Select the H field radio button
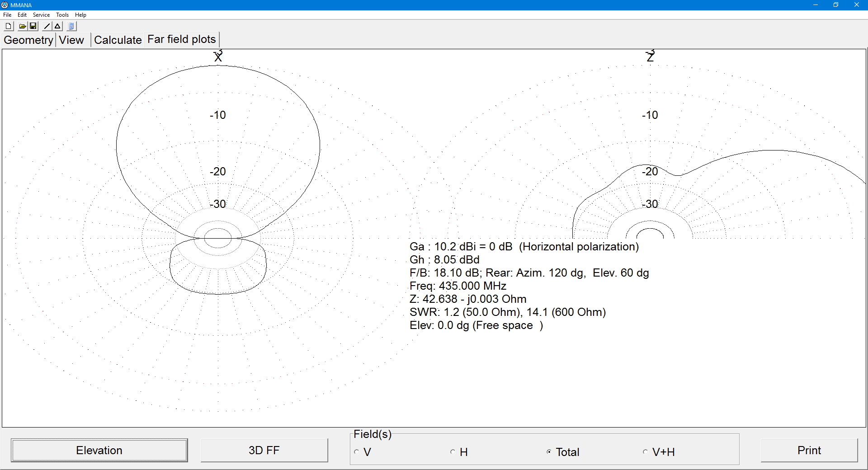This screenshot has height=470, width=868. (x=453, y=452)
